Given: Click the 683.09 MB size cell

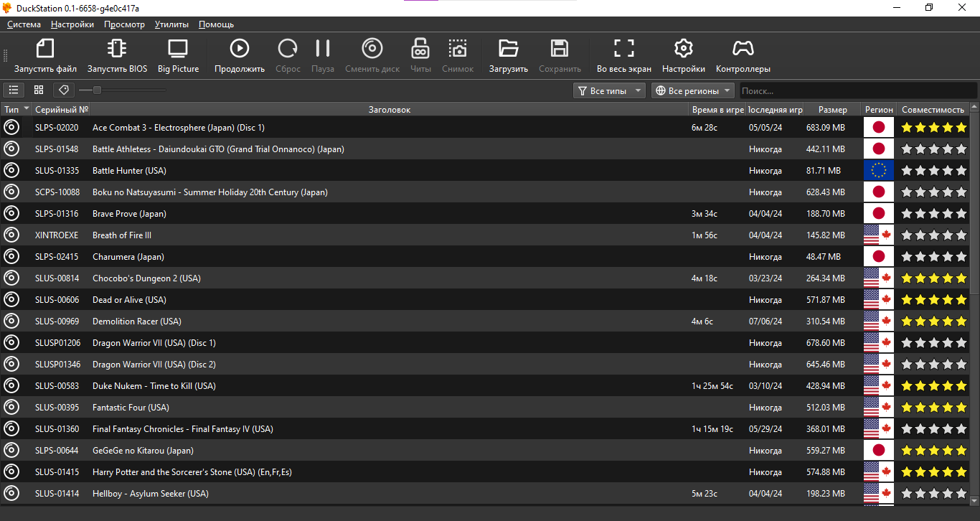Looking at the screenshot, I should 826,128.
